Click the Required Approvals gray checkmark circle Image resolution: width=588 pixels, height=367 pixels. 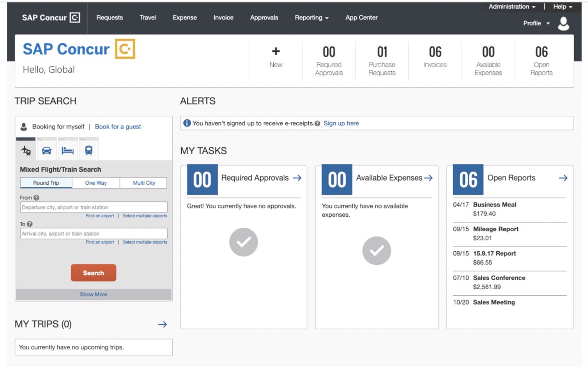[243, 242]
